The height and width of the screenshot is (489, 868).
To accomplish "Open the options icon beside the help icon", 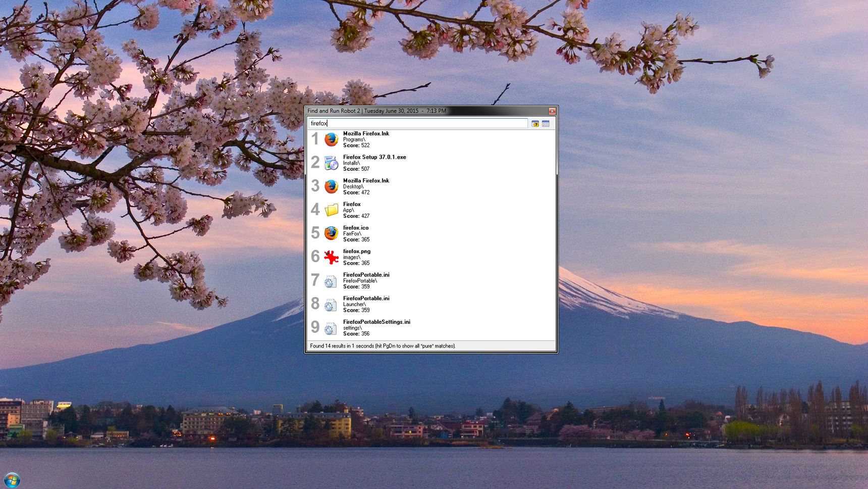I will [546, 124].
